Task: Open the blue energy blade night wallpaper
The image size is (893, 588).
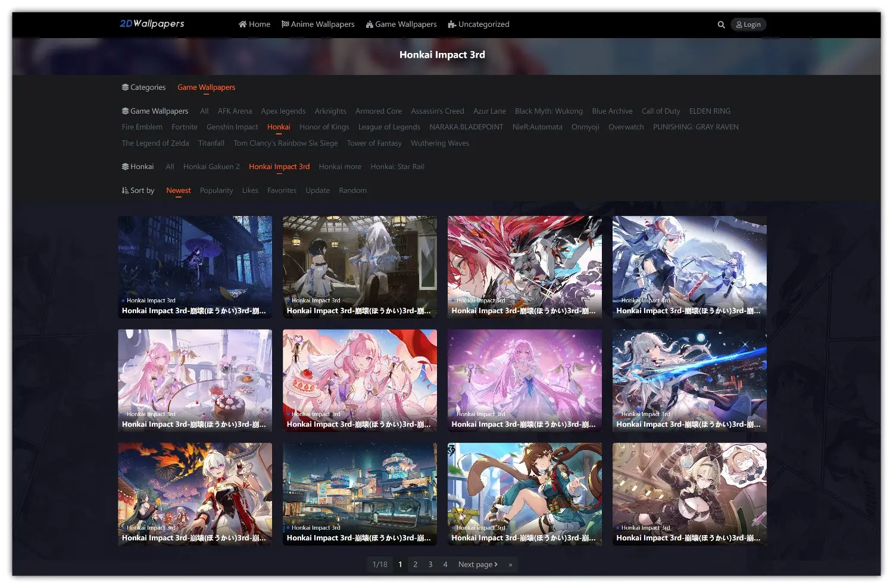Action: (x=689, y=380)
